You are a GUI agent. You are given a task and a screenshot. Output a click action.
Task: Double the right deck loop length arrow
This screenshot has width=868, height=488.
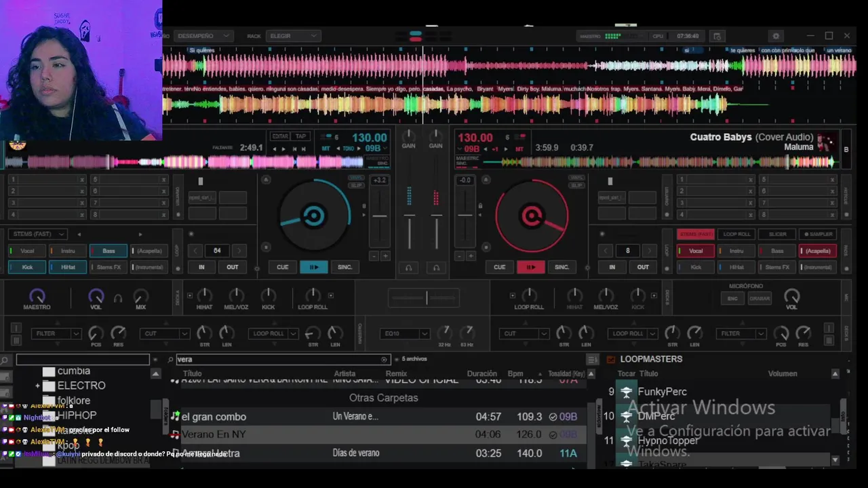tap(648, 251)
